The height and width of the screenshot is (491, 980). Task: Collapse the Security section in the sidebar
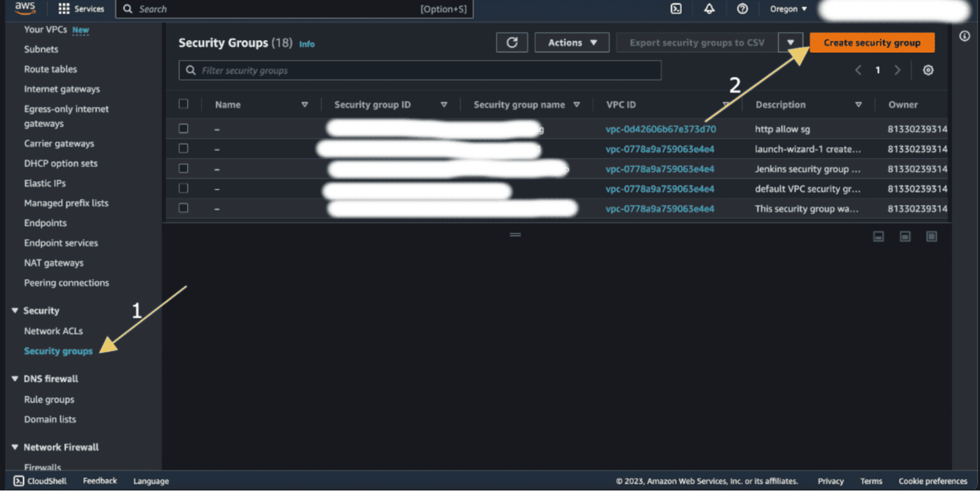[x=15, y=311]
